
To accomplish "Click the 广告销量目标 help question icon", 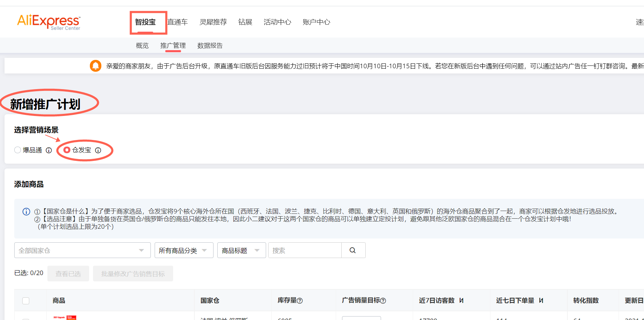I will click(x=383, y=301).
